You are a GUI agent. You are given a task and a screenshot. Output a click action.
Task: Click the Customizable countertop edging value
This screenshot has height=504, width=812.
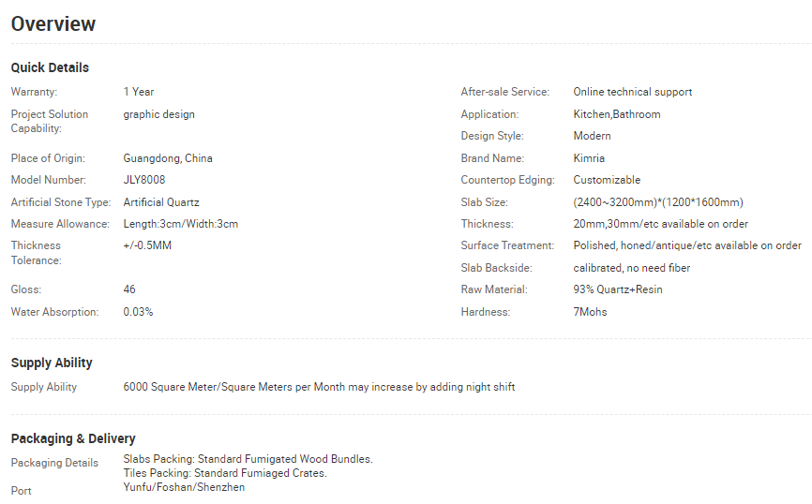tap(607, 180)
